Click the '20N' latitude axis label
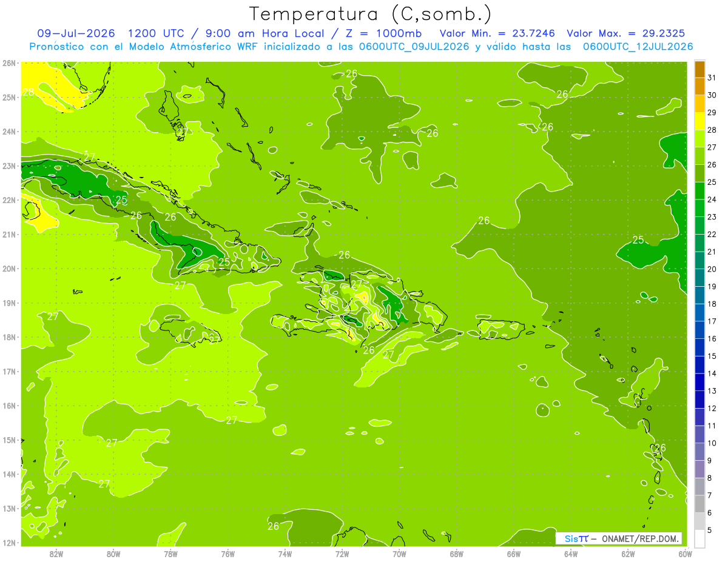Viewport: 728px width, 562px height. [8, 269]
